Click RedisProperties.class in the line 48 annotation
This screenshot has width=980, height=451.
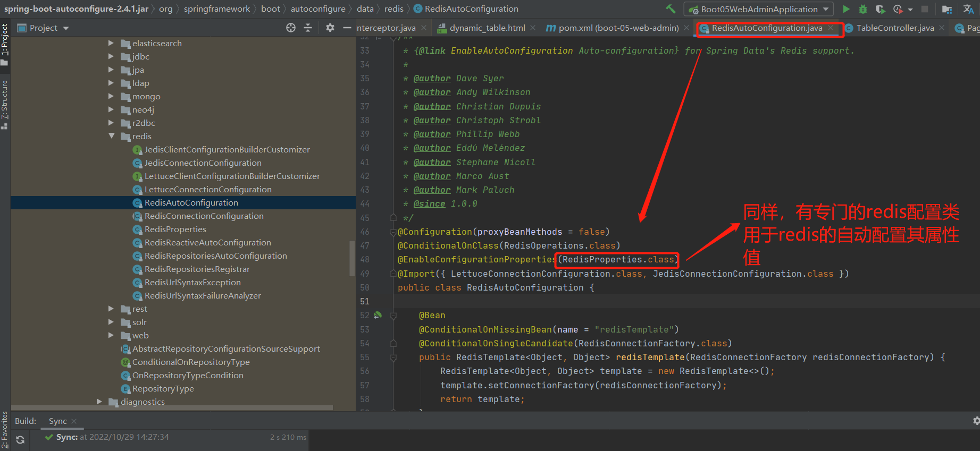click(618, 259)
